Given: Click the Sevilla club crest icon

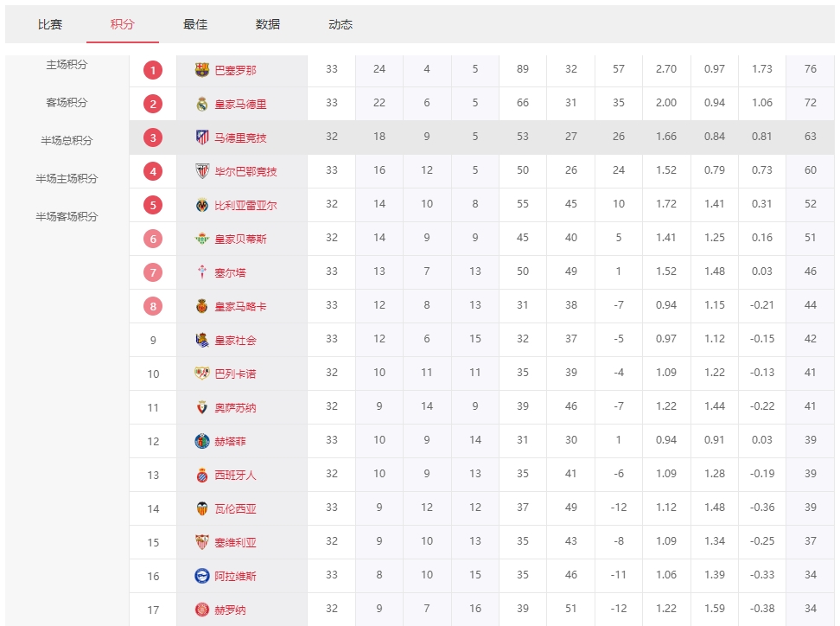Looking at the screenshot, I should tap(202, 542).
